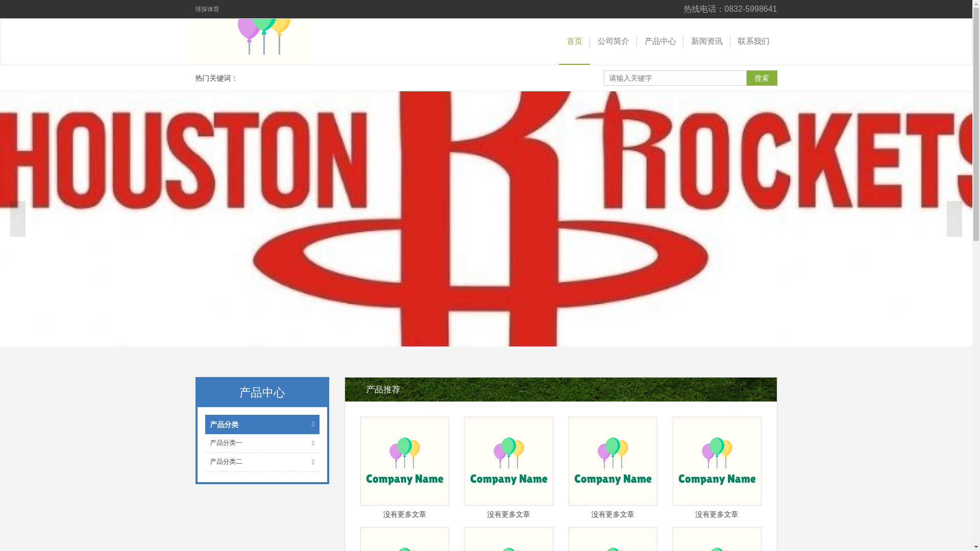Screen dimensions: 980x551
Task: Open first product thumbnail in 产品推荐
Action: [405, 461]
